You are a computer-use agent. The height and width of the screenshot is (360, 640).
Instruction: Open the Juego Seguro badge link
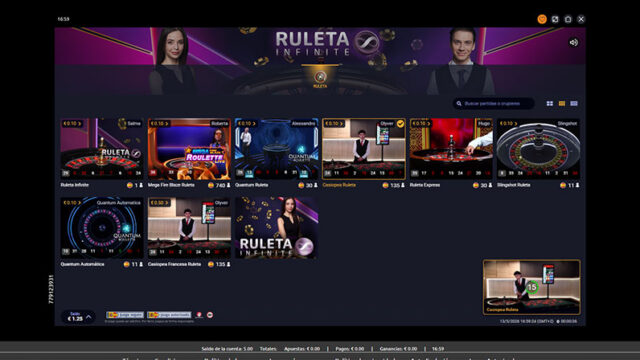click(x=125, y=315)
